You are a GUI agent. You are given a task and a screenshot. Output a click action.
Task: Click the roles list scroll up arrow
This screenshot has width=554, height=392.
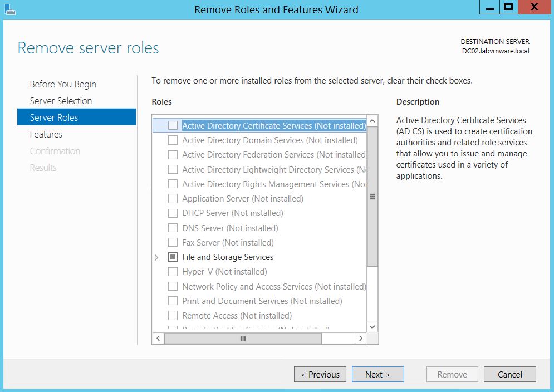[372, 121]
